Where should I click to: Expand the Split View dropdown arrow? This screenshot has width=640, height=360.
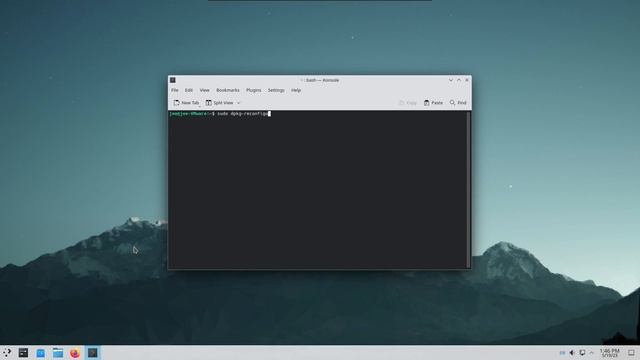tap(239, 103)
